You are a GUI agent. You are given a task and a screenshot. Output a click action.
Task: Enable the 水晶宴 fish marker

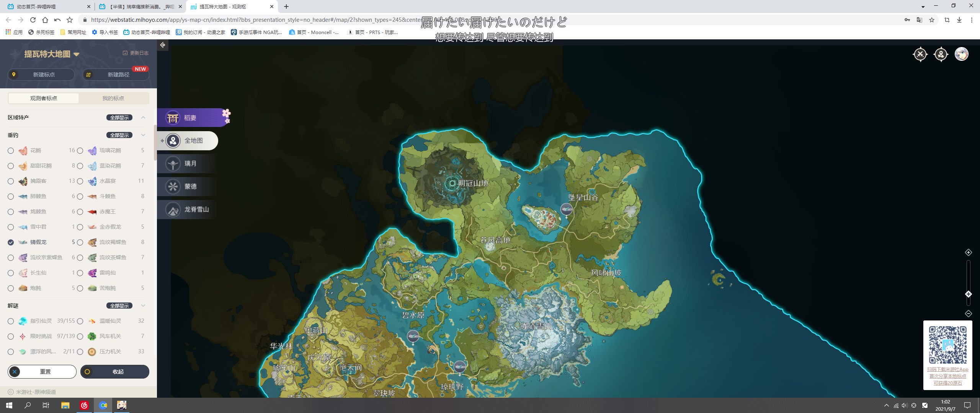(80, 181)
